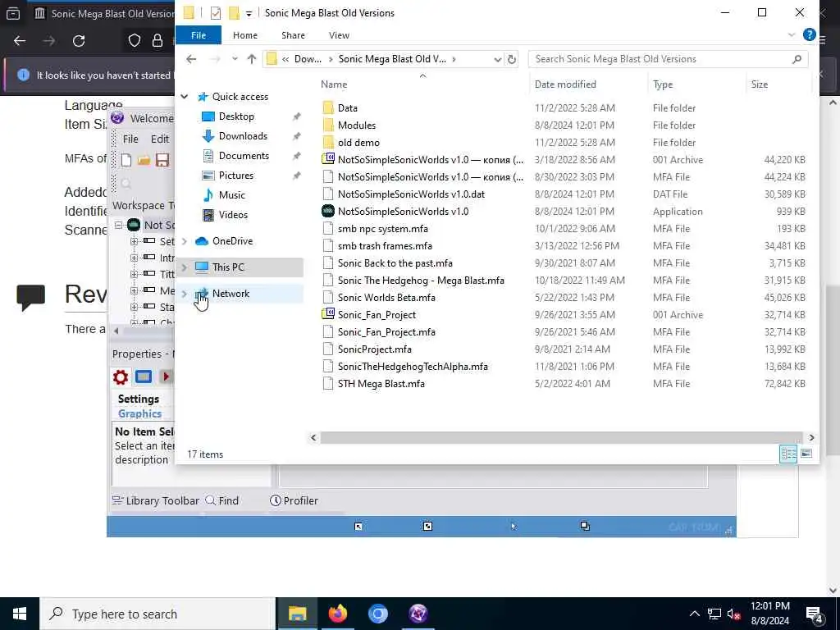840x630 pixels.
Task: Expand the Intr frame node in Workspace
Action: click(134, 258)
